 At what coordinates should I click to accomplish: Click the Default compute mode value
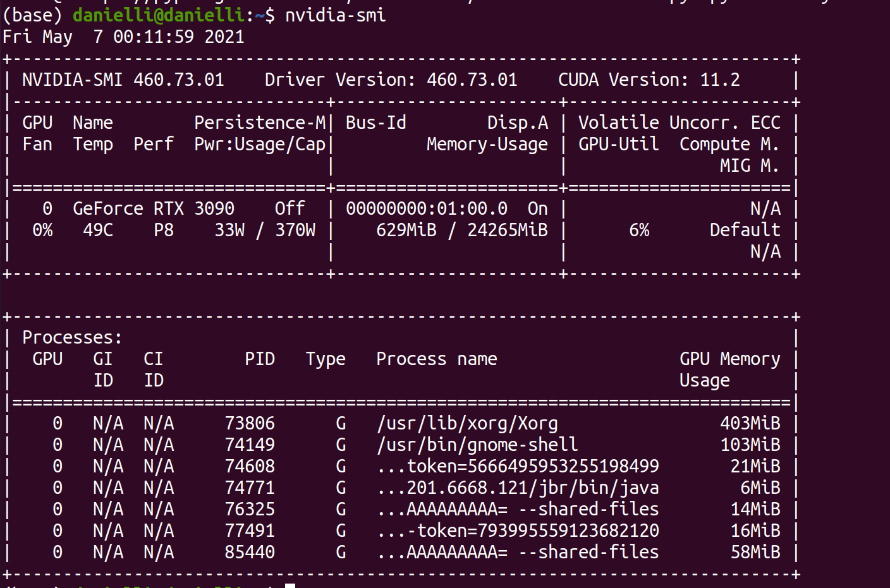click(745, 230)
